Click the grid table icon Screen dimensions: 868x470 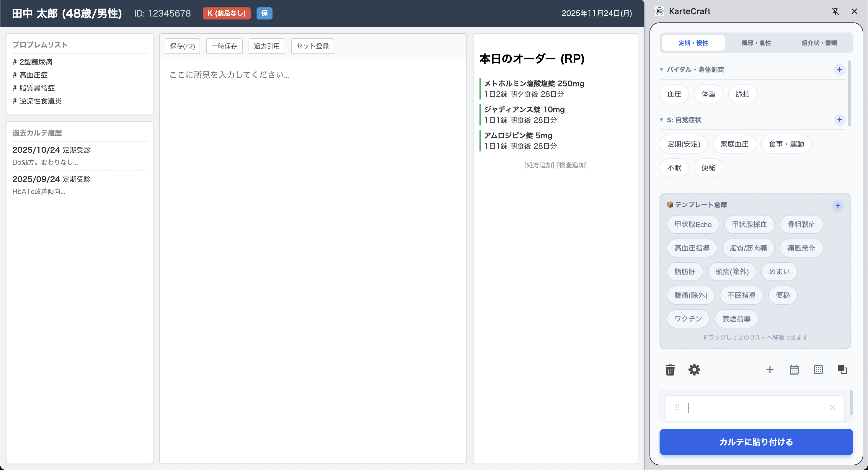[x=818, y=370]
